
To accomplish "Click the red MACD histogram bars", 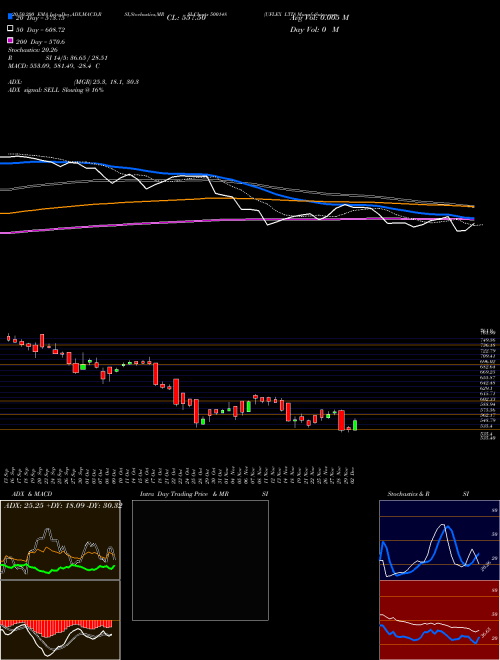I will click(x=56, y=627).
